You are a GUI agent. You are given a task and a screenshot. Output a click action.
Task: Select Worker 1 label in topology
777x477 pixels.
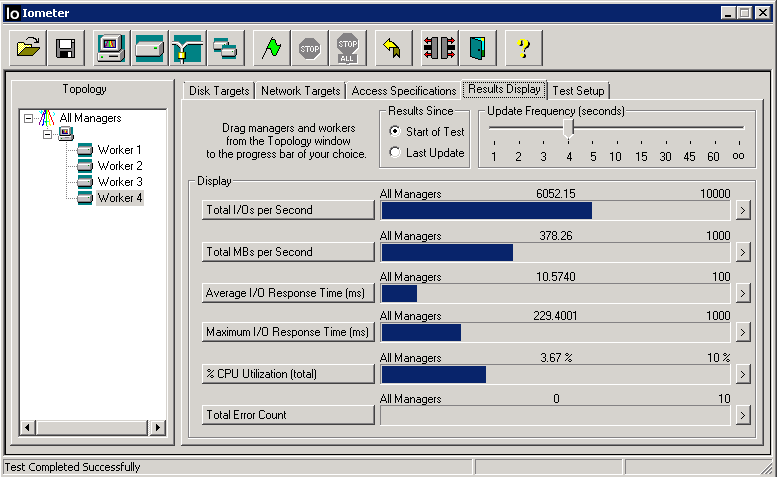(x=119, y=150)
